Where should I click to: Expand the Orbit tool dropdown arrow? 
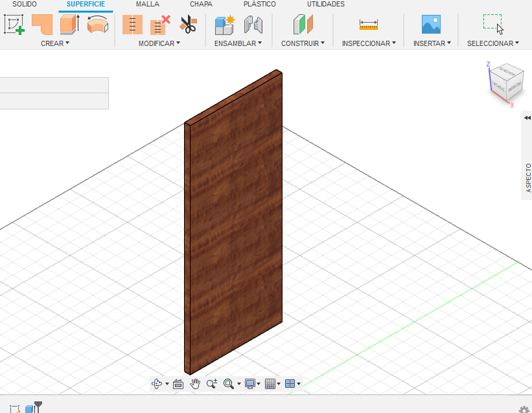tap(167, 384)
